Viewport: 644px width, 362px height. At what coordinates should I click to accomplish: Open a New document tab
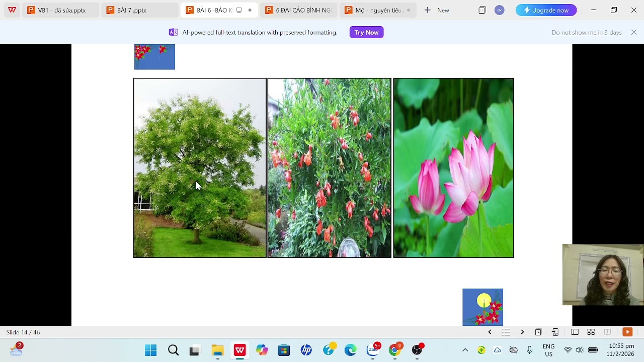pyautogui.click(x=437, y=10)
